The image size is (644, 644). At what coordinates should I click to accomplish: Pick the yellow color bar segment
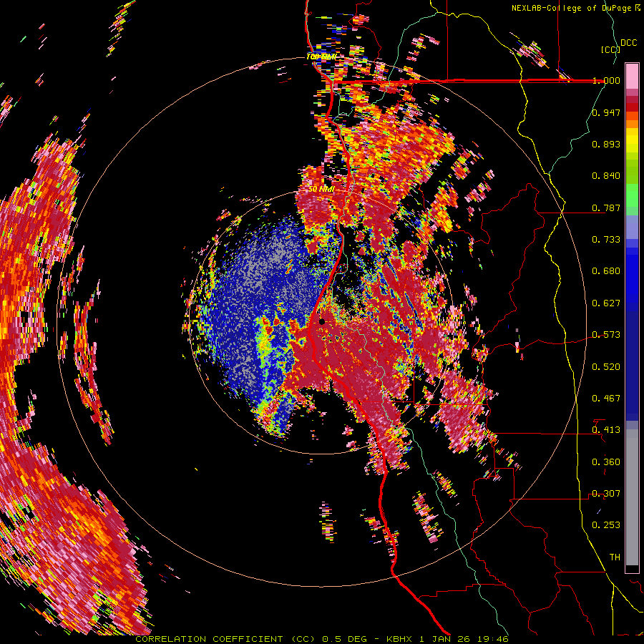(632, 140)
